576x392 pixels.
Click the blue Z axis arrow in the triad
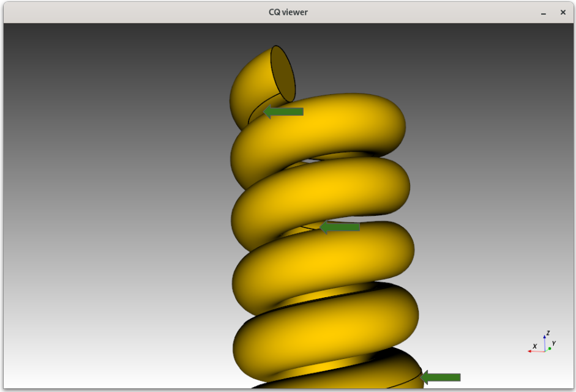pyautogui.click(x=544, y=338)
